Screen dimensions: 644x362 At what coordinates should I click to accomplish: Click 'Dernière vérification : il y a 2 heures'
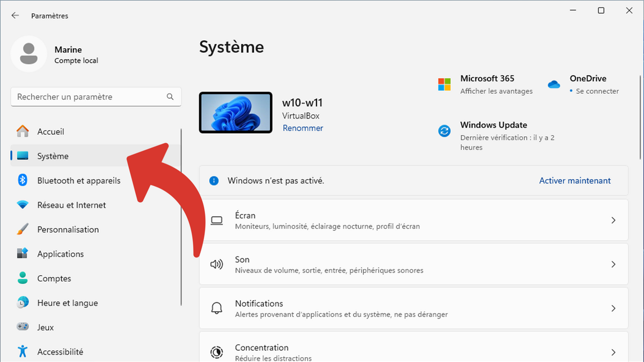pyautogui.click(x=507, y=143)
